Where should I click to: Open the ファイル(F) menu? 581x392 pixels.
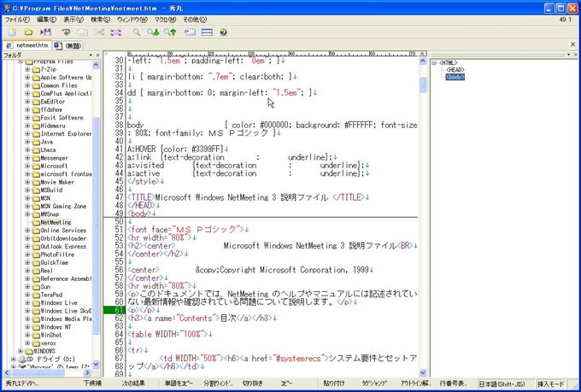(x=17, y=20)
